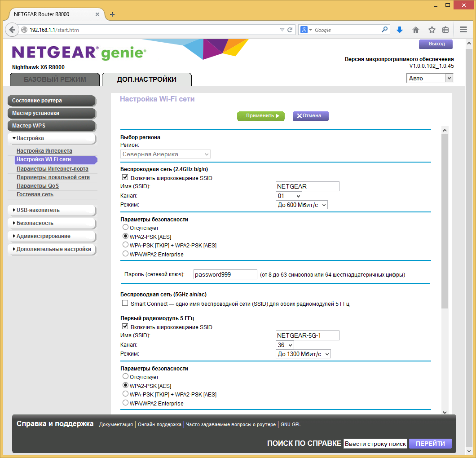The width and height of the screenshot is (476, 458).
Task: Open the 5GHz Канал 36 dropdown
Action: click(285, 345)
